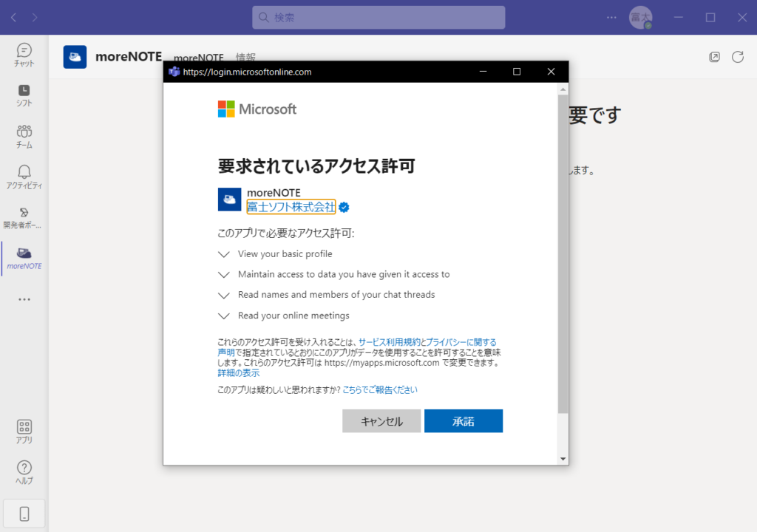757x532 pixels.
Task: Open the Activity bell notifications
Action: [24, 177]
